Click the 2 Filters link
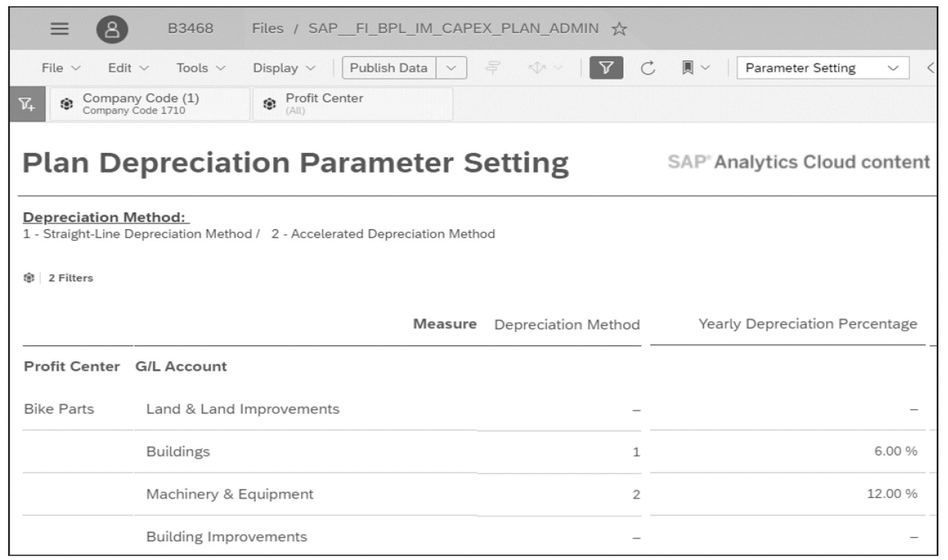948x560 pixels. point(70,277)
